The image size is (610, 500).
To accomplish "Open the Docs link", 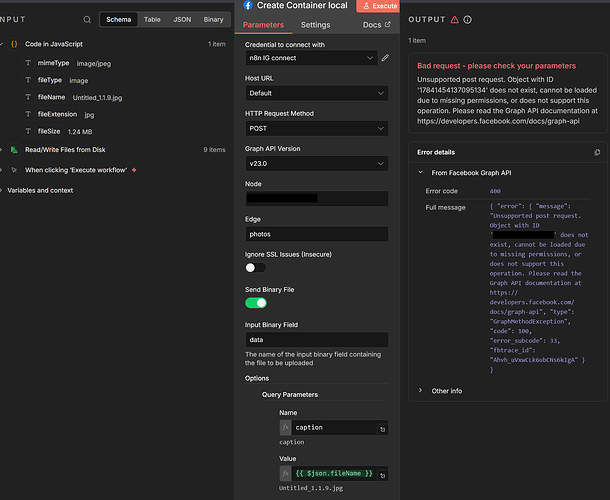I will point(376,25).
